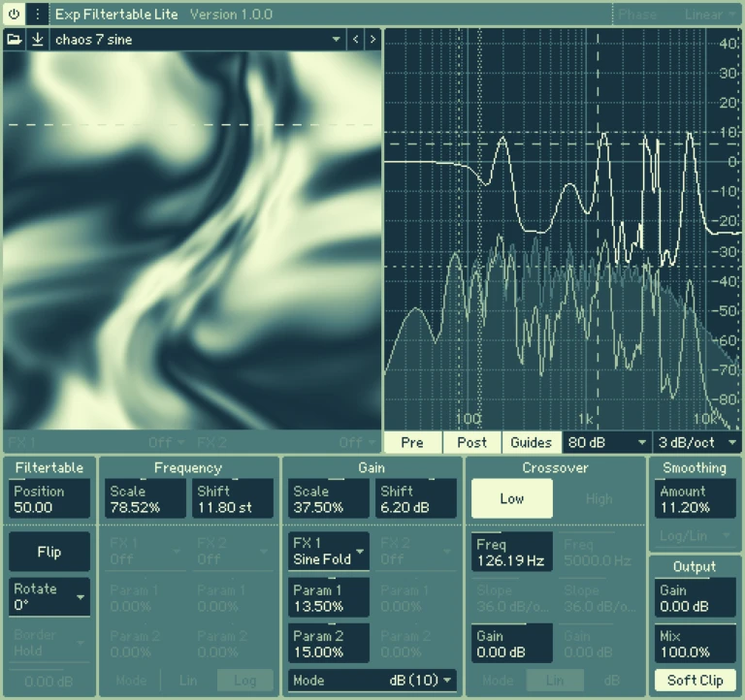Image resolution: width=745 pixels, height=700 pixels.
Task: Click the Frequency Scale 78.52% control
Action: point(146,498)
